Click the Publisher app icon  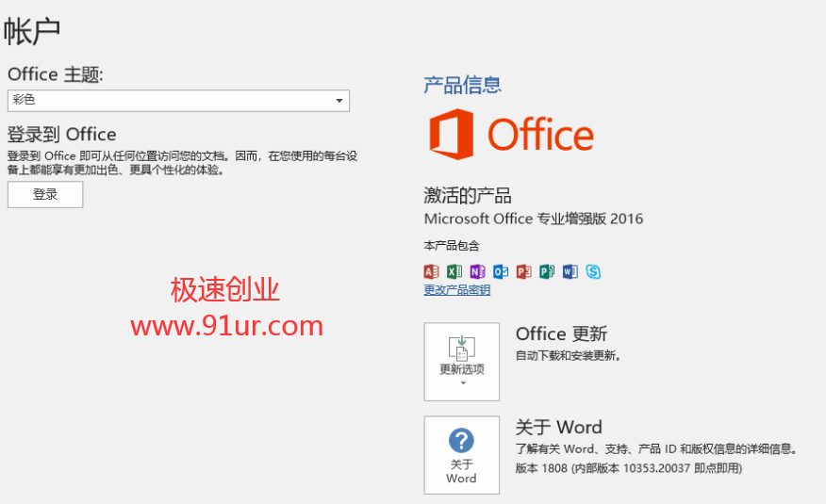click(x=547, y=271)
